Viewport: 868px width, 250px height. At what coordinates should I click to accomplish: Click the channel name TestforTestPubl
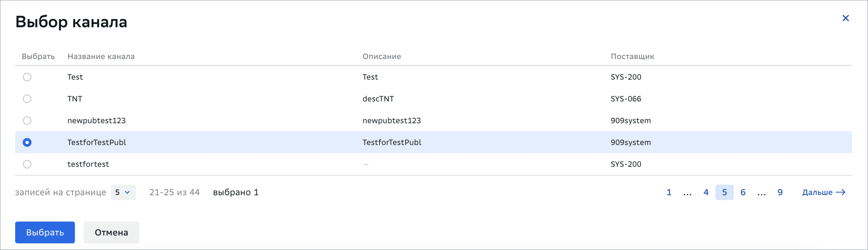pos(97,142)
